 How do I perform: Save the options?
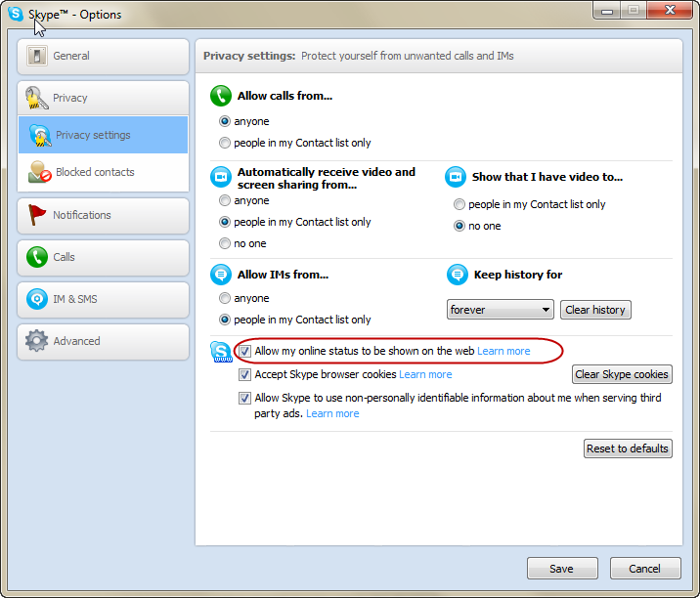point(562,569)
